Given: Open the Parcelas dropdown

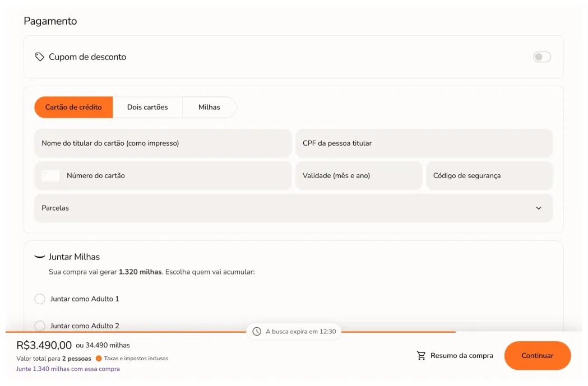Looking at the screenshot, I should (293, 208).
